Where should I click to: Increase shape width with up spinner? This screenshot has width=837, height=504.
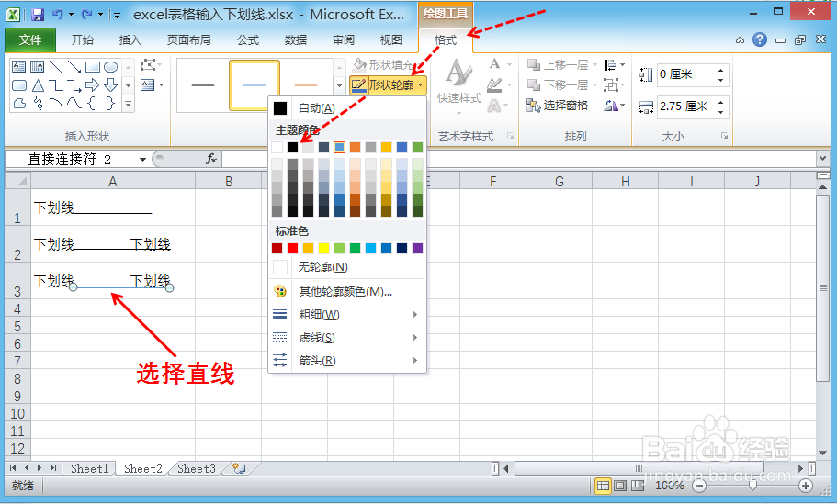720,101
